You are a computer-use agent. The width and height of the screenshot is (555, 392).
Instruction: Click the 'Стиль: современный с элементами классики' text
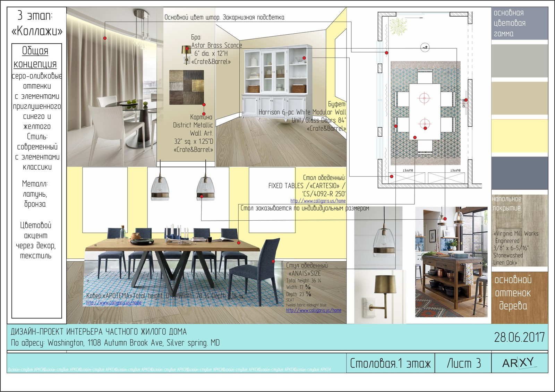(37, 152)
